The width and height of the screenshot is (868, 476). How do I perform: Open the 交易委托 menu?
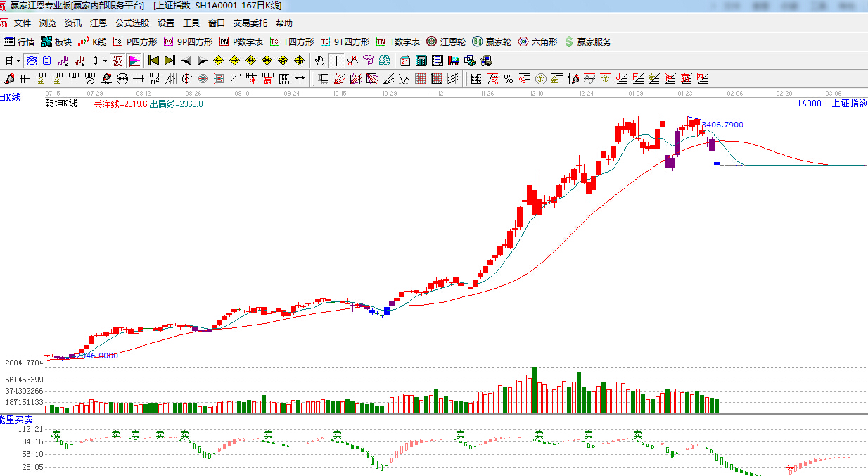pos(250,23)
